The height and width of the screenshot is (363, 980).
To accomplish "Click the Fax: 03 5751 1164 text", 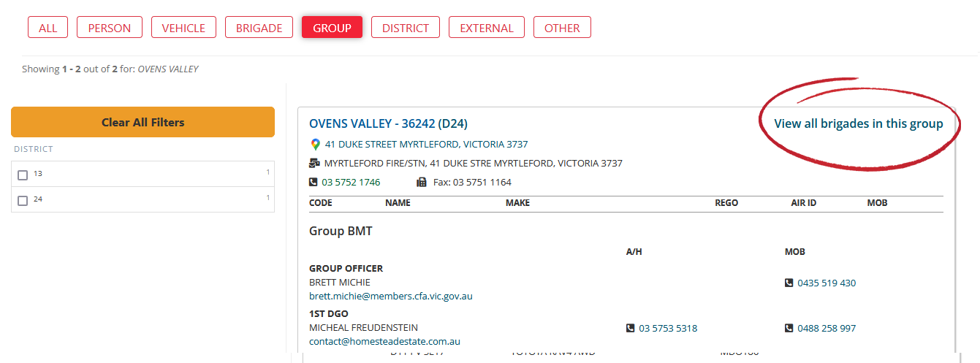I will tap(471, 183).
